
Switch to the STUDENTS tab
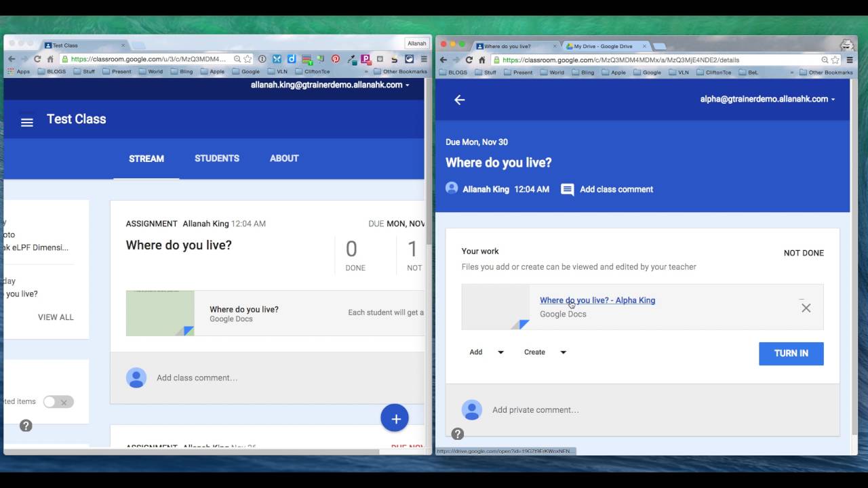click(x=217, y=159)
